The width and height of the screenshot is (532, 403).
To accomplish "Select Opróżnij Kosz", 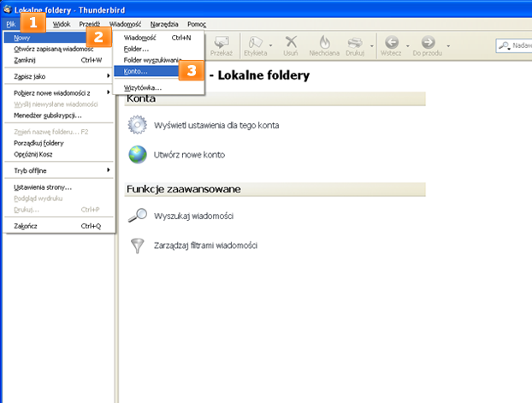I will tap(59, 154).
